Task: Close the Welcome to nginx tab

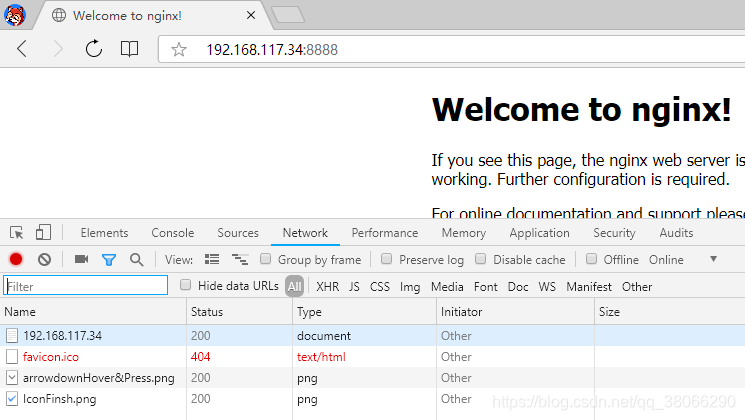Action: tap(251, 15)
